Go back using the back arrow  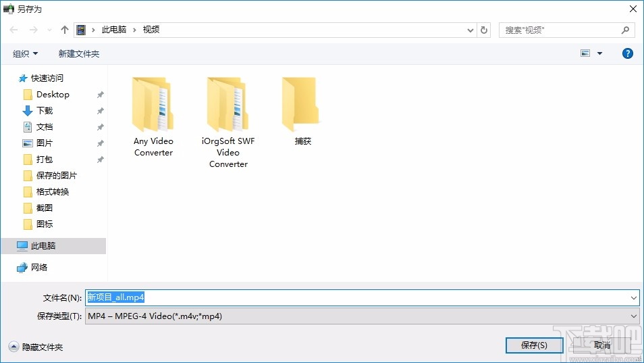click(x=14, y=30)
